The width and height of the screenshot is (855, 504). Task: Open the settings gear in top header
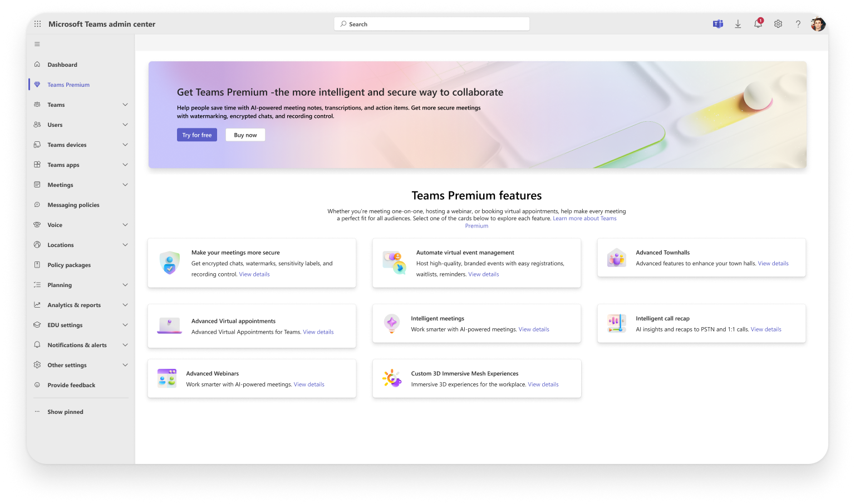point(778,24)
